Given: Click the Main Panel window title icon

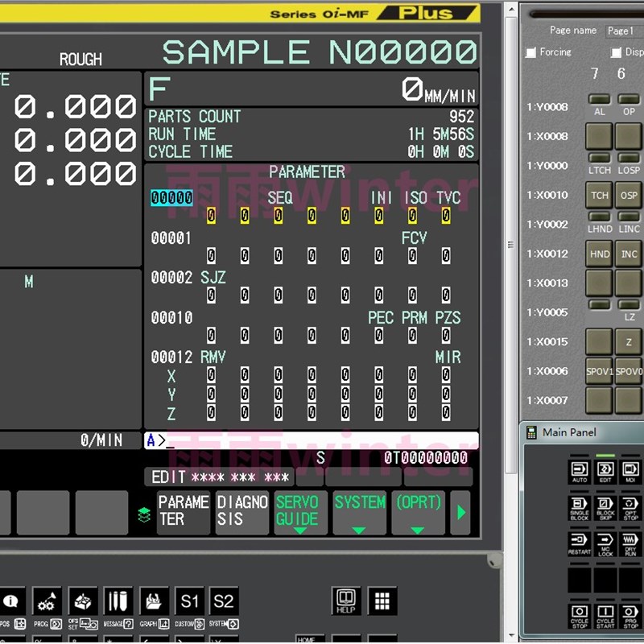Looking at the screenshot, I should (x=531, y=432).
